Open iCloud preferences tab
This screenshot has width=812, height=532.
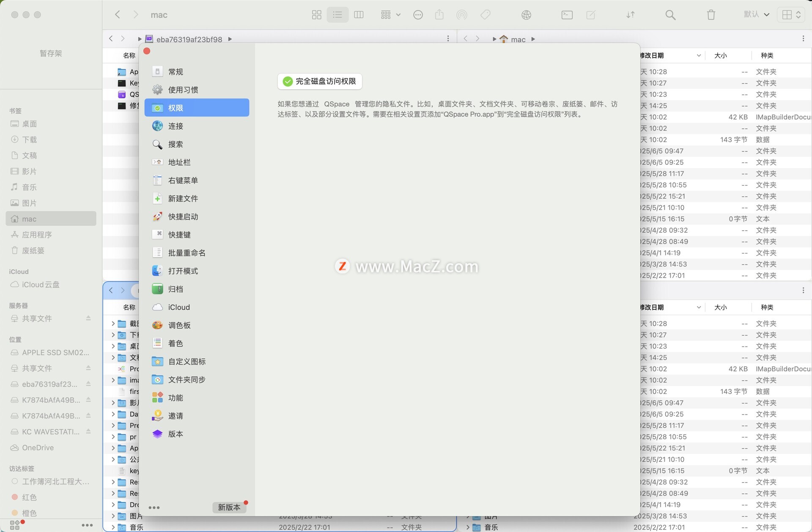pyautogui.click(x=197, y=307)
